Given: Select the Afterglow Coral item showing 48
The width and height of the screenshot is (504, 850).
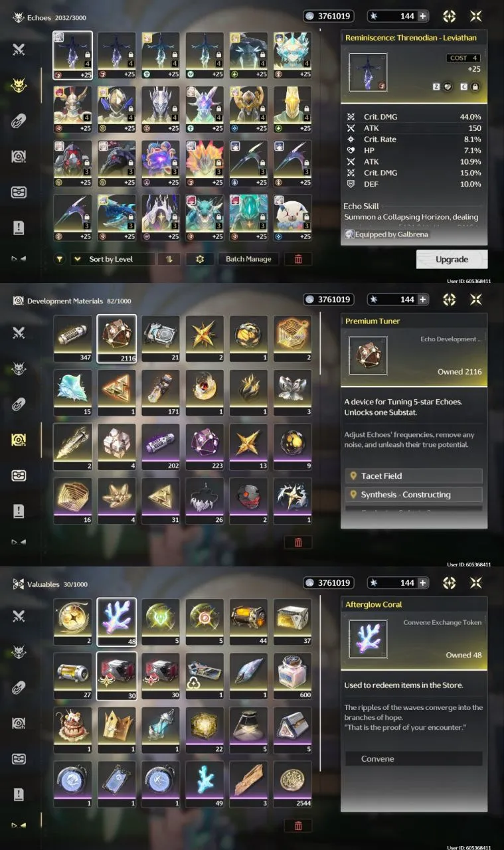Looking at the screenshot, I should pyautogui.click(x=117, y=622).
